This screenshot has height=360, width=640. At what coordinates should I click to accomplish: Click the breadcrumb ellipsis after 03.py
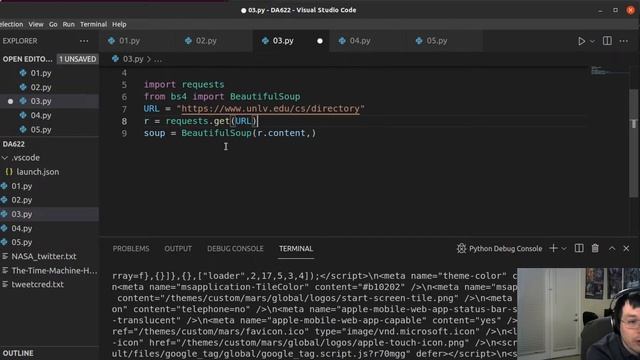coord(158,60)
